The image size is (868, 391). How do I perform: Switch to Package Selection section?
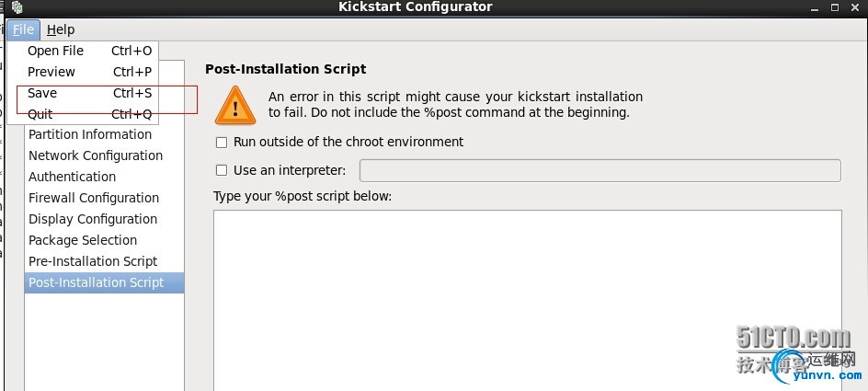pos(83,240)
